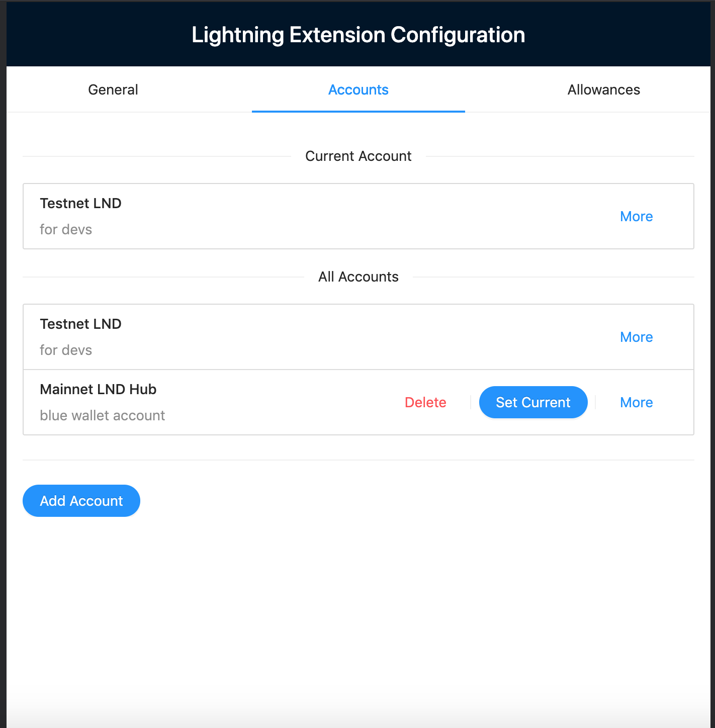Open the Allowances tab

[603, 89]
